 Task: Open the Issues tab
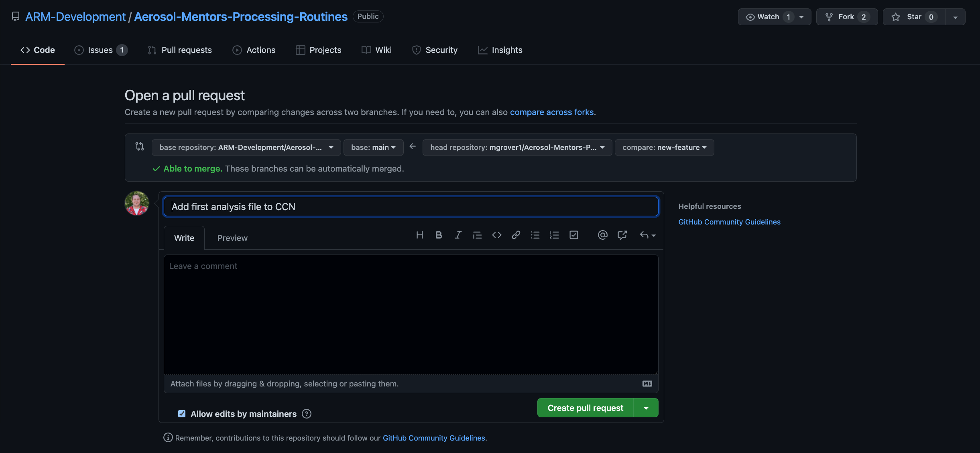pos(100,50)
